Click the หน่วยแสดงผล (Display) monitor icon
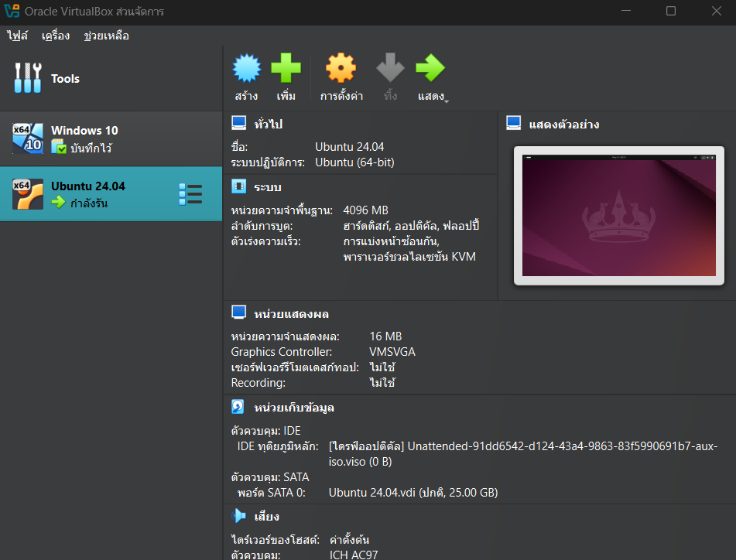This screenshot has width=736, height=560. coord(239,312)
